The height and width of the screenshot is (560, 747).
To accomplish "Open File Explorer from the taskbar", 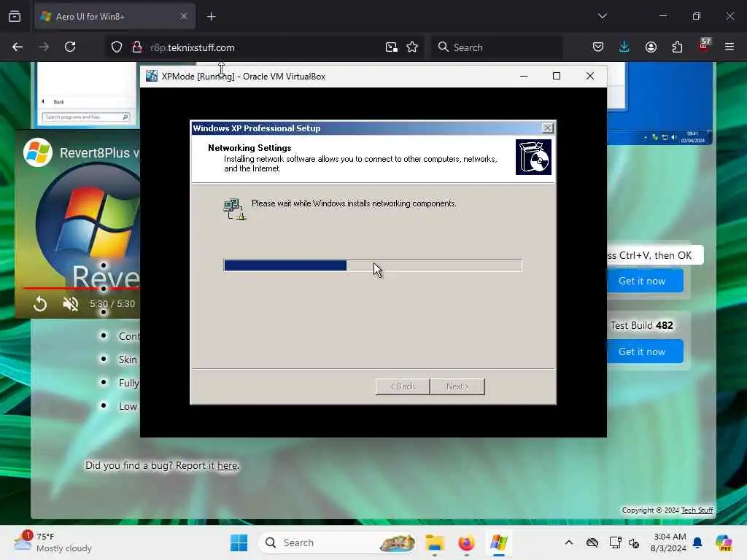I will 435,542.
